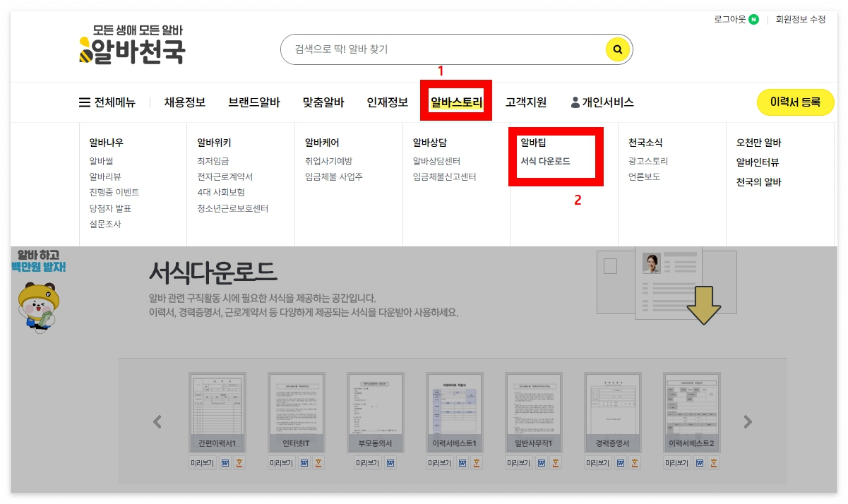The height and width of the screenshot is (504, 848).
Task: Preview the 일반사무직1 template
Action: 518,463
